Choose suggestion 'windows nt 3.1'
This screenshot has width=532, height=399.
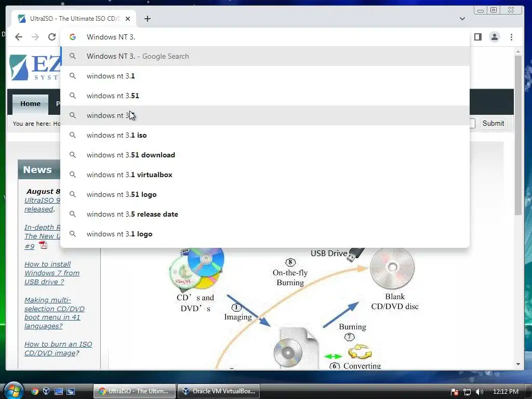[265, 76]
